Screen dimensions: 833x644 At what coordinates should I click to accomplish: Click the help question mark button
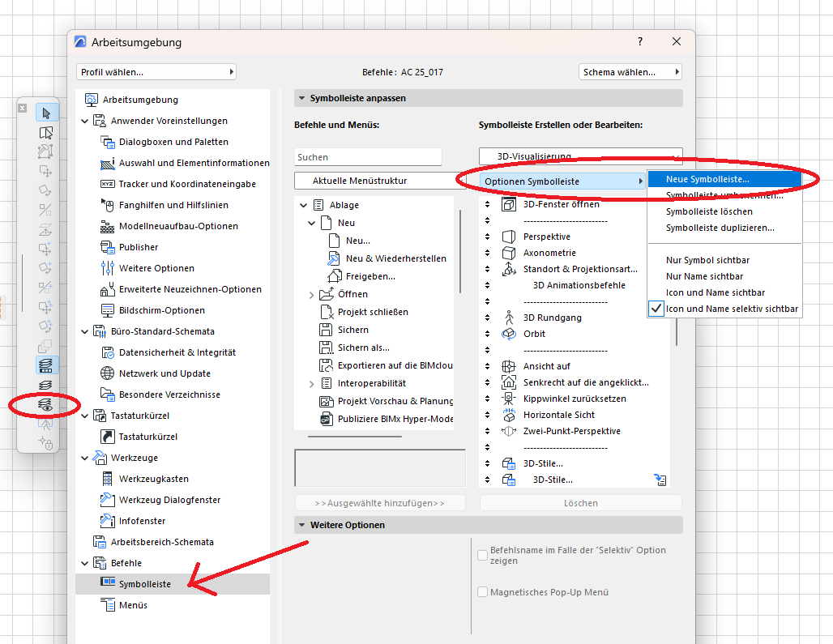(x=640, y=41)
